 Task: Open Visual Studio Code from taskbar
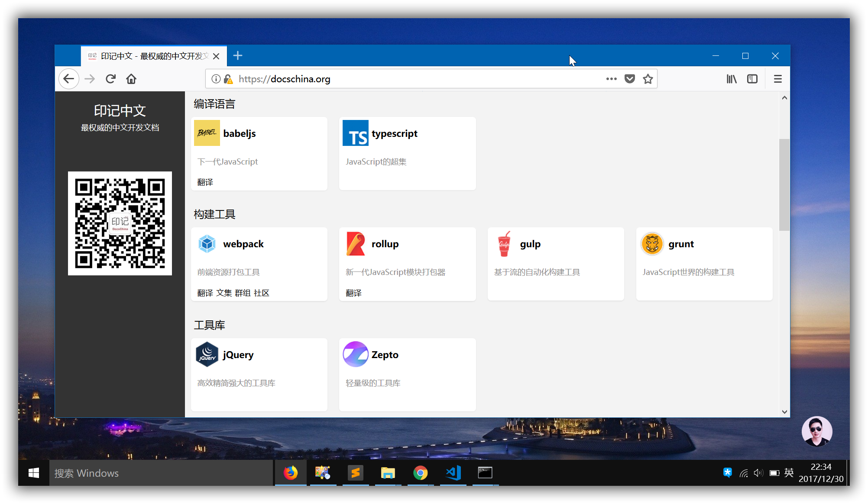click(453, 473)
